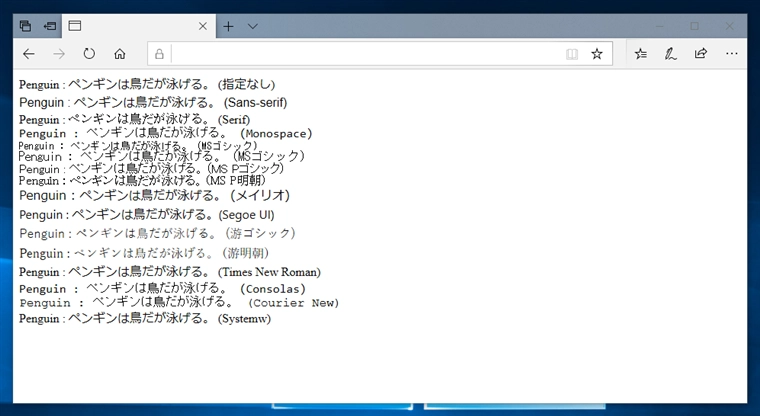Click the line ending with (Segoe UI)
This screenshot has height=416, width=760.
[147, 215]
